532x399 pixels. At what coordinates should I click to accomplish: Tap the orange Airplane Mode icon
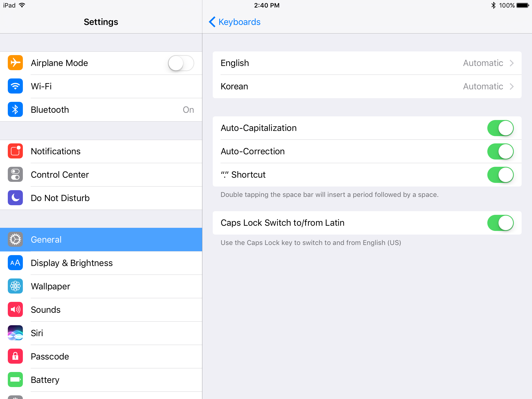[x=15, y=63]
